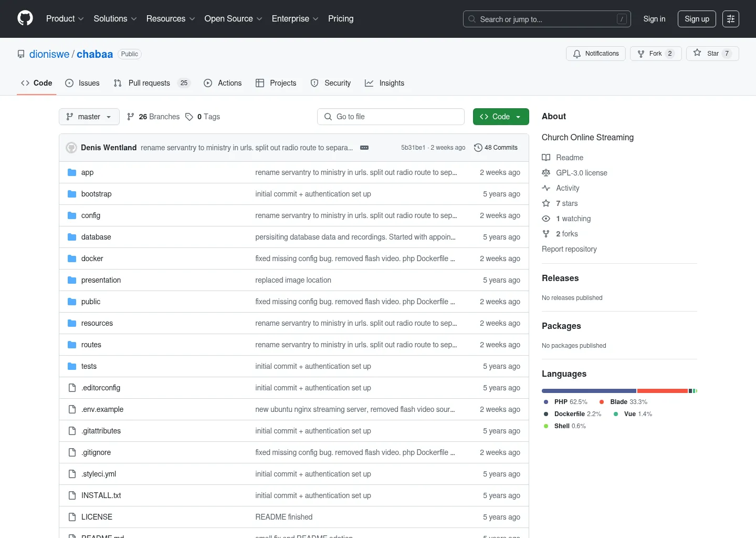This screenshot has width=756, height=538.
Task: Star the chabaa repository
Action: (712, 54)
